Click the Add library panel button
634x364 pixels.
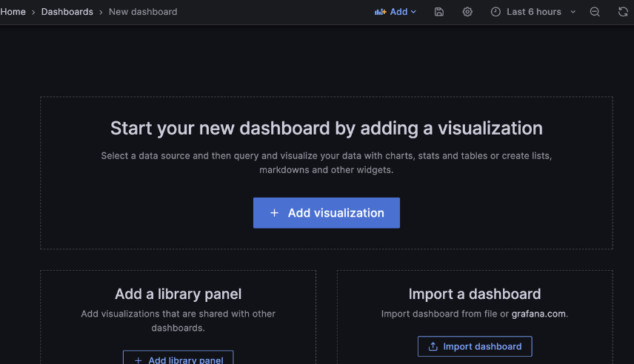point(178,357)
